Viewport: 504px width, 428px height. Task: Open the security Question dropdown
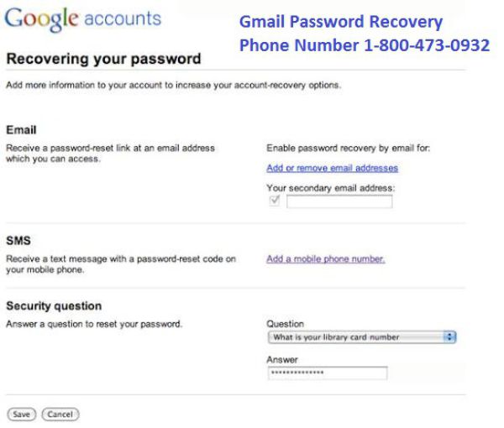[360, 337]
